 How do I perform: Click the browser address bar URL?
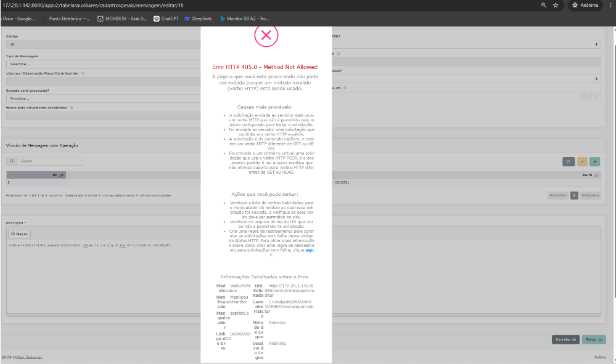[x=93, y=5]
